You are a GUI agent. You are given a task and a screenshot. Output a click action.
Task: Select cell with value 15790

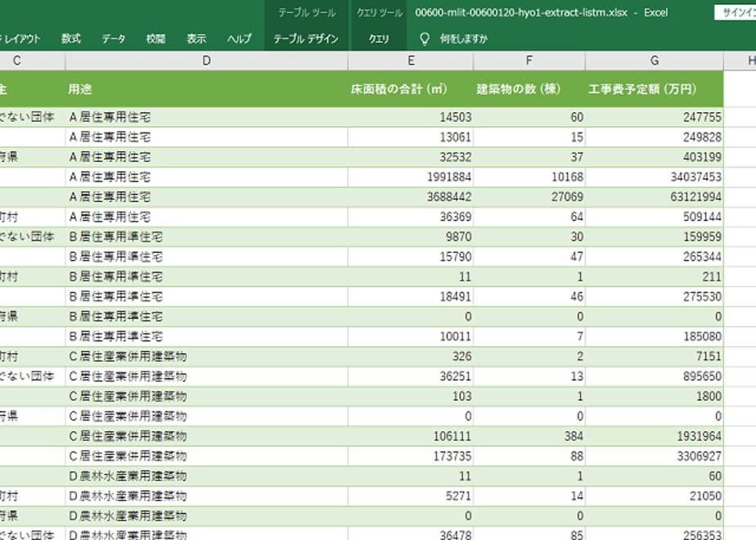click(x=410, y=257)
